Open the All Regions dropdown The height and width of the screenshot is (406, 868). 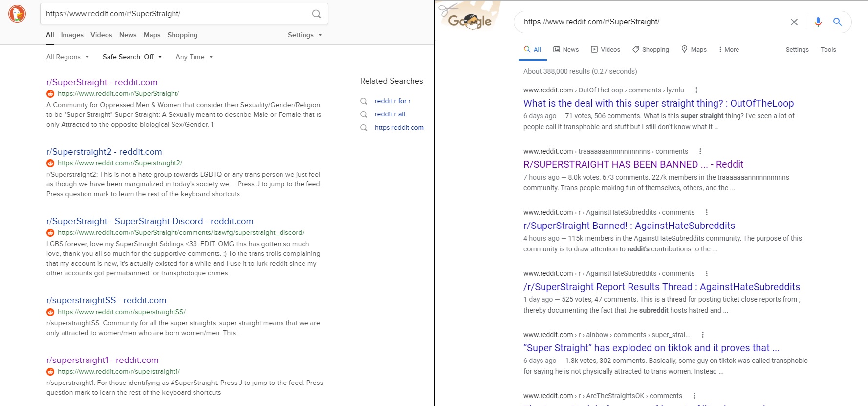click(67, 57)
